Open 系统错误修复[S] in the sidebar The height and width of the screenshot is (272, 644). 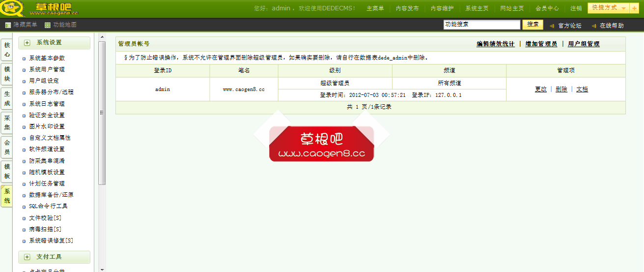point(51,241)
